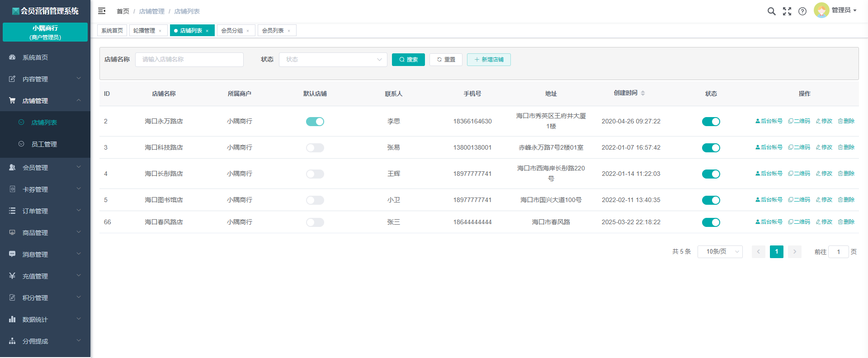
Task: Disable status switch for 海口永万路店
Action: point(711,122)
